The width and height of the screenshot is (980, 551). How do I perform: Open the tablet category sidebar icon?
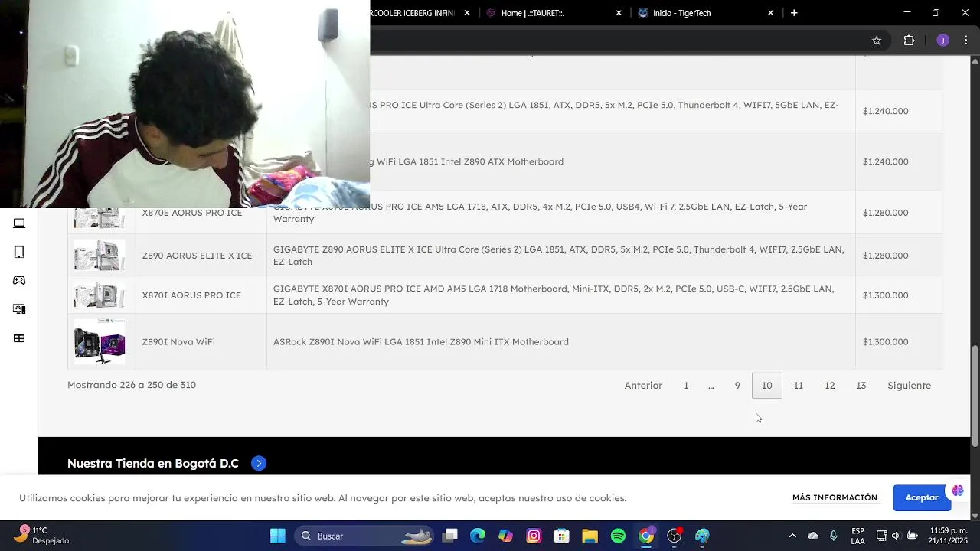(19, 252)
